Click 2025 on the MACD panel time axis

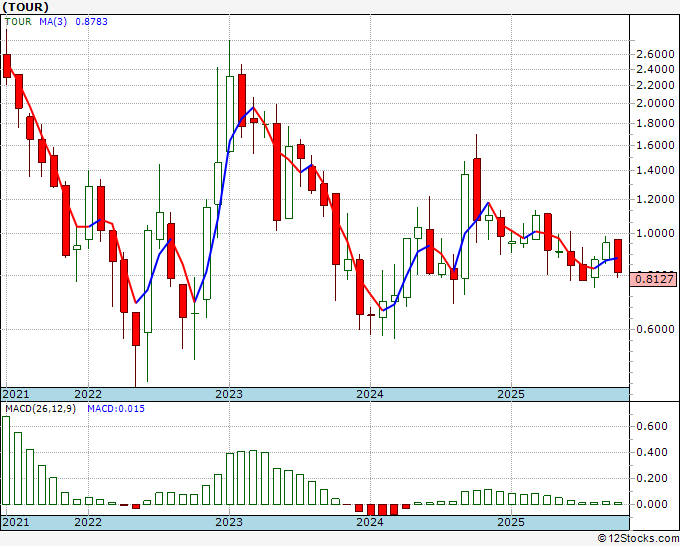coord(511,523)
